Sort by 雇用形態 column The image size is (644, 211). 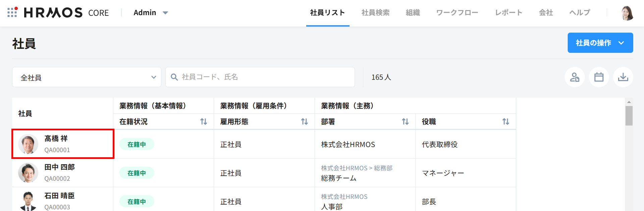pos(304,122)
